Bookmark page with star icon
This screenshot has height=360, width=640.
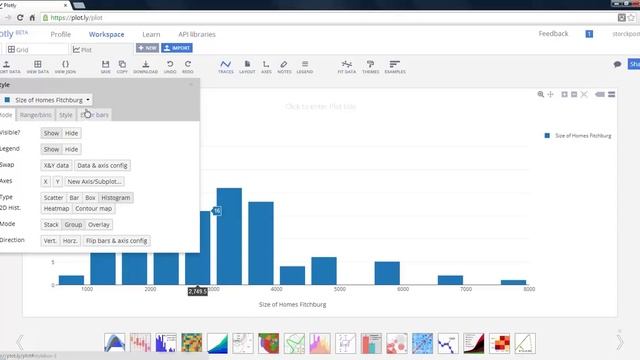(631, 18)
